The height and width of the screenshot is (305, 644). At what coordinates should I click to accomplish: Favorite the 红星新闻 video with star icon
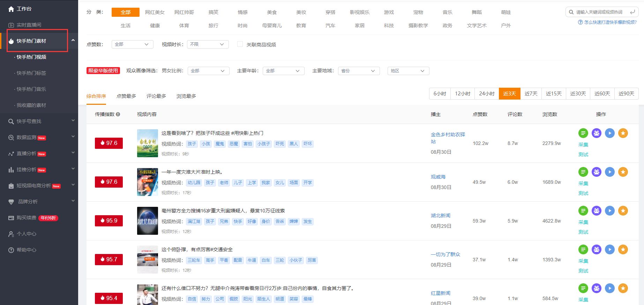click(623, 288)
